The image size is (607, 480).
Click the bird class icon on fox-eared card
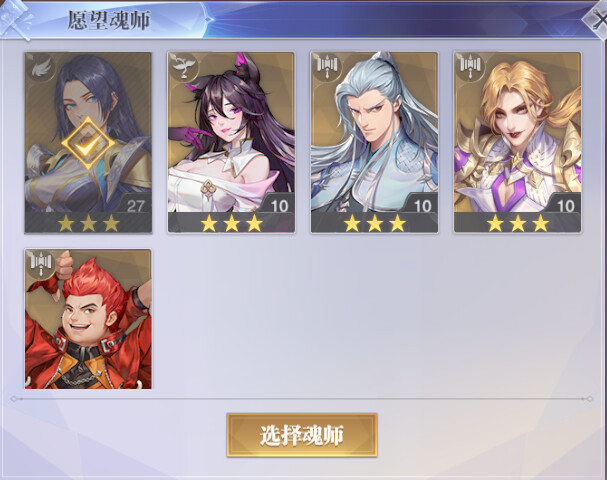click(184, 67)
